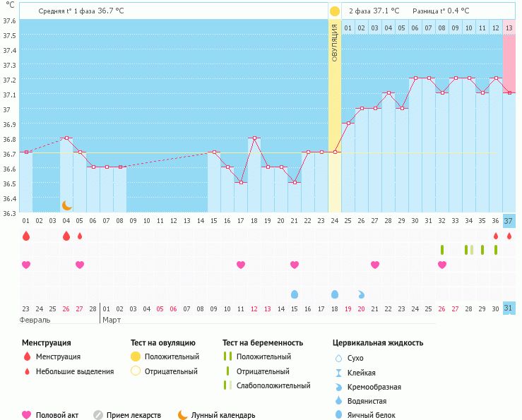Screen dimensions: 522x420
Task: Click the Небольшие выделения small drop legend icon
Action: [x=27, y=371]
